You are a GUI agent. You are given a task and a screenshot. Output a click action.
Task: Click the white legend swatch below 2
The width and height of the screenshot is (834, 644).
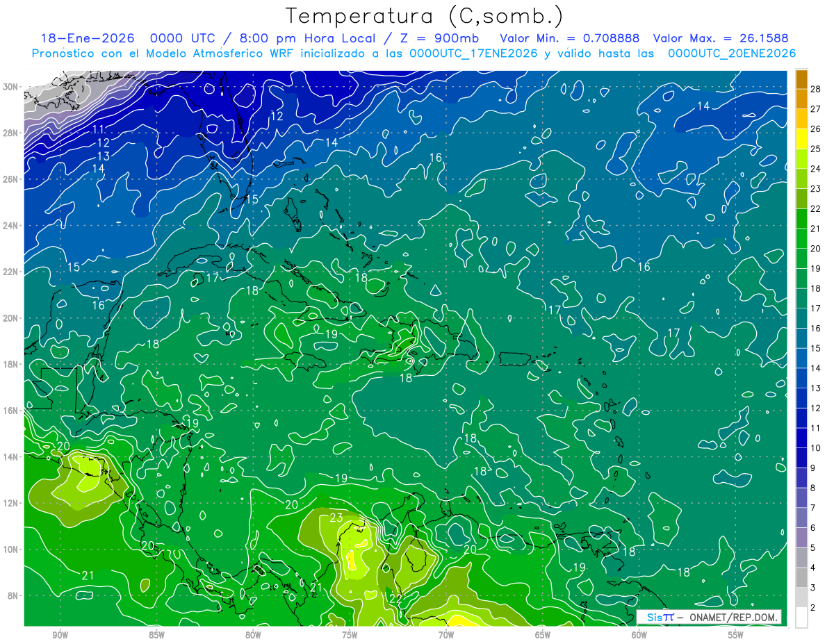click(801, 618)
